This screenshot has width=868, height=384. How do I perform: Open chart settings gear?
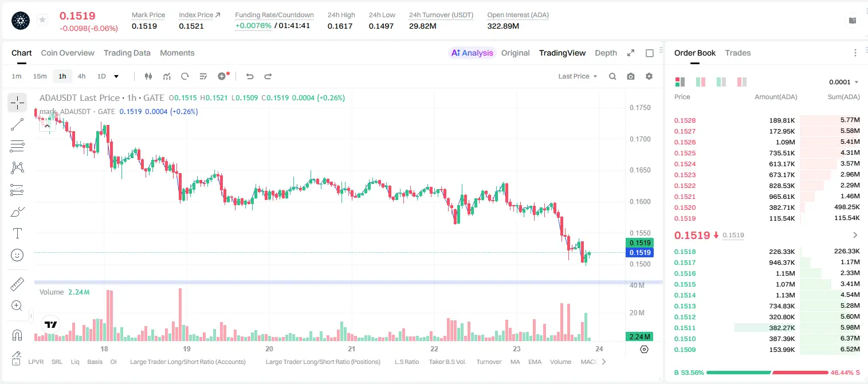649,76
